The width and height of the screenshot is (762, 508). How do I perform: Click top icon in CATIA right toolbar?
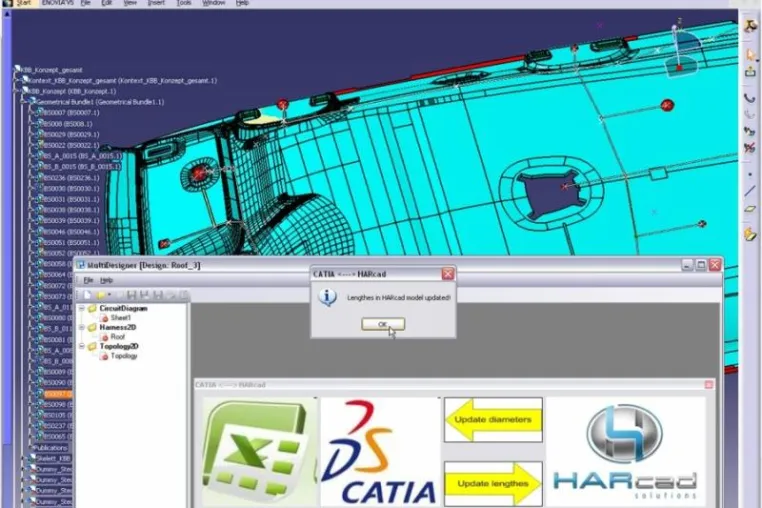click(x=750, y=26)
